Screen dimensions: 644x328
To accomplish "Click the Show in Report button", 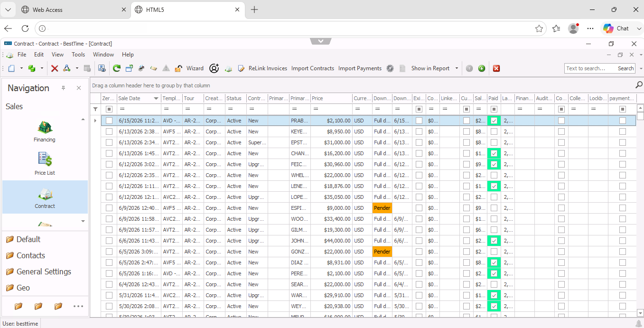I will pyautogui.click(x=430, y=68).
